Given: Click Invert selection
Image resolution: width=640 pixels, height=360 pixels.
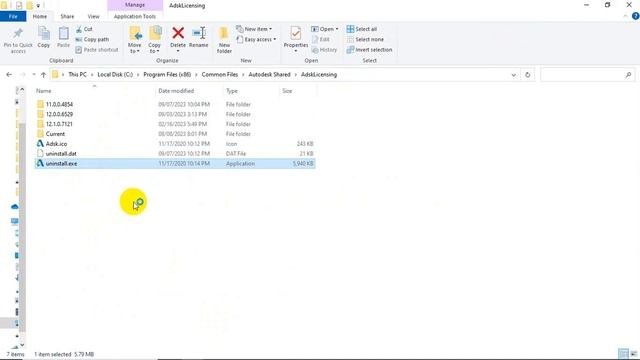Looking at the screenshot, I should pos(369,50).
